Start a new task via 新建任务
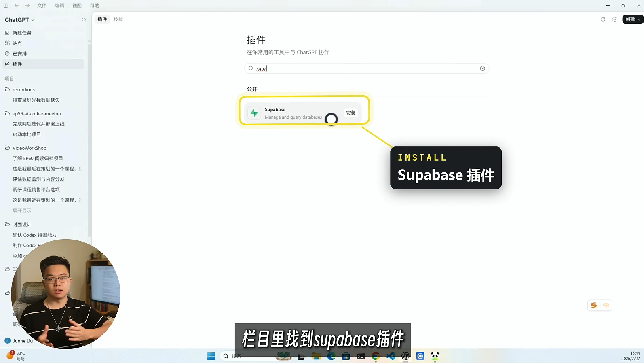 43,33
